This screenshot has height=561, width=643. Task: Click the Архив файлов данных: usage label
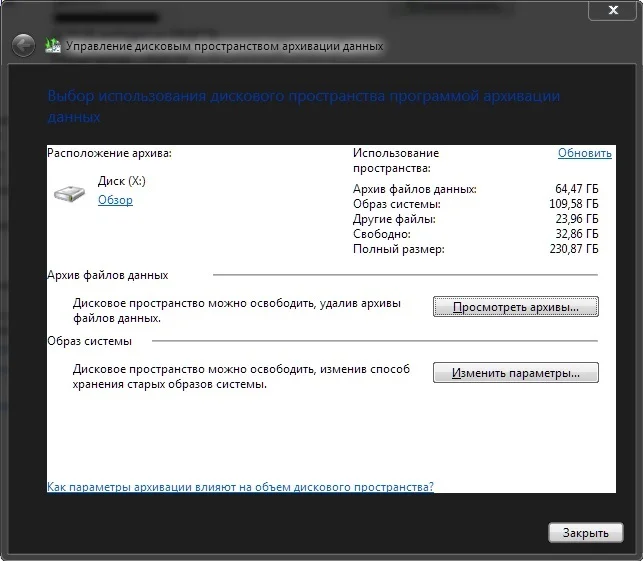click(x=415, y=189)
